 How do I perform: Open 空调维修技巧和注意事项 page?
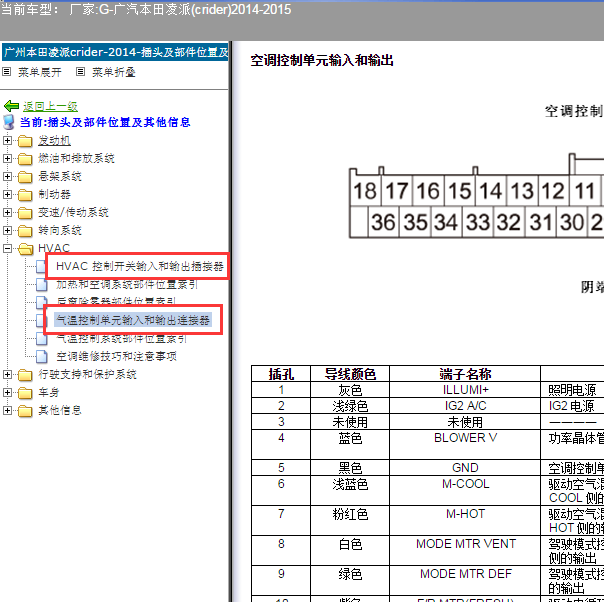pyautogui.click(x=116, y=357)
